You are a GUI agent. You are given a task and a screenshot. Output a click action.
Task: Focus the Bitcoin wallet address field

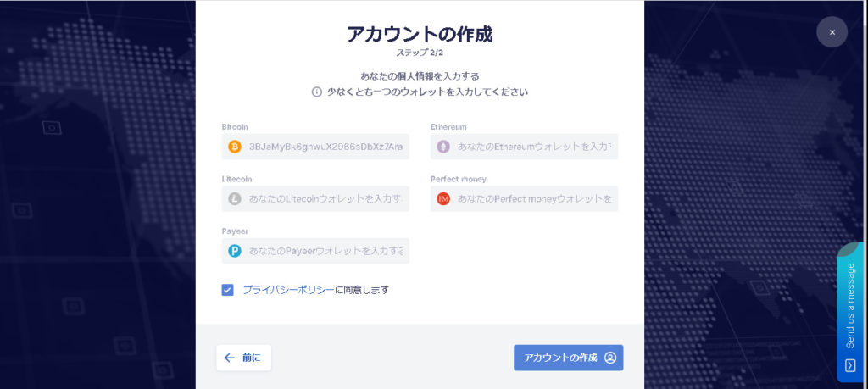pyautogui.click(x=315, y=147)
